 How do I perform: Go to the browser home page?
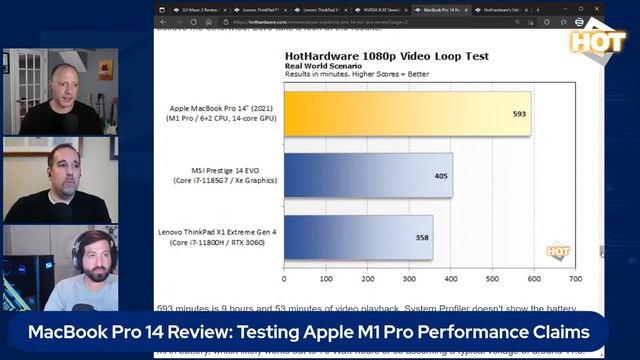[209, 22]
